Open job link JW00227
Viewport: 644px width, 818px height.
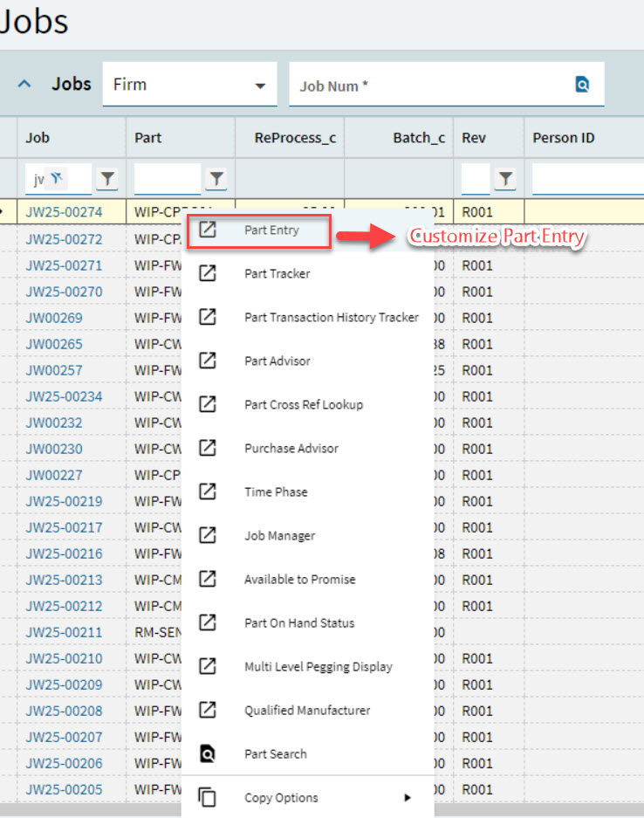pos(54,475)
